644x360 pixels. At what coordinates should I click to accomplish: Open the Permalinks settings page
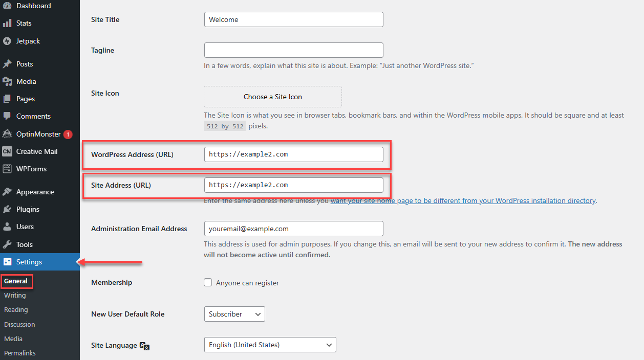point(19,353)
